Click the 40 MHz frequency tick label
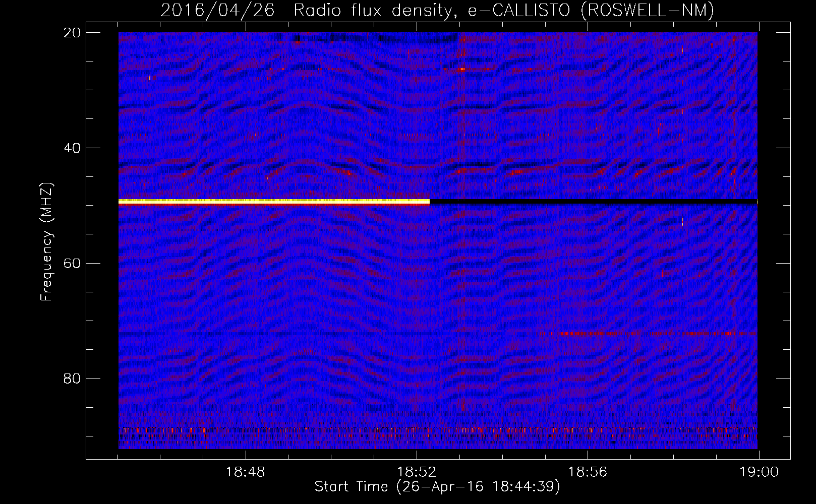This screenshot has height=504, width=816. (72, 148)
